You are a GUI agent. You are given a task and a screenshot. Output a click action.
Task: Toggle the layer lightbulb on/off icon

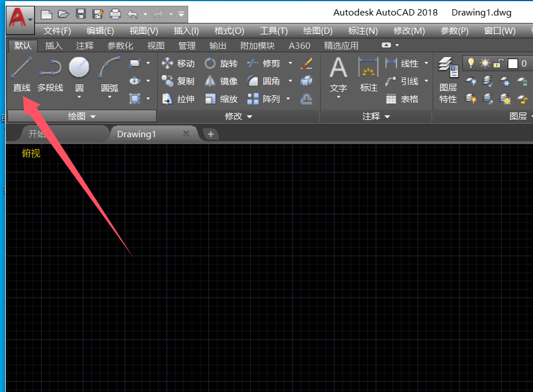coord(471,63)
